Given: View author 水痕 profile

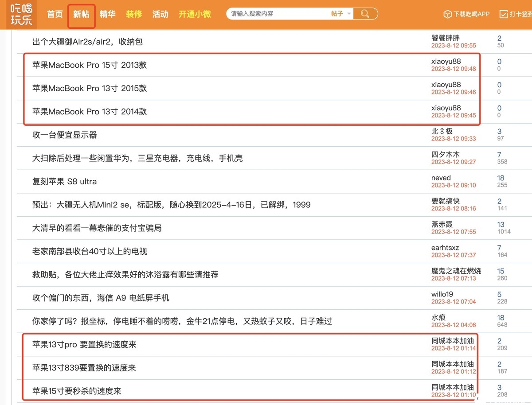Looking at the screenshot, I should [x=438, y=317].
